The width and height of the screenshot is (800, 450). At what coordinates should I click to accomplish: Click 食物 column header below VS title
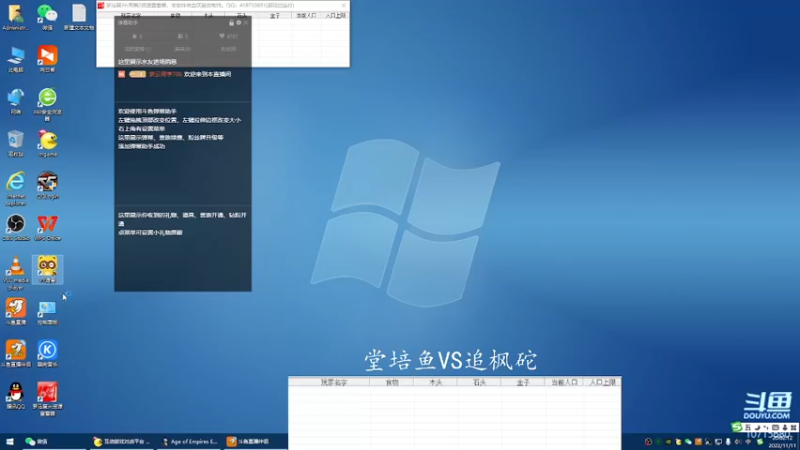coord(392,382)
